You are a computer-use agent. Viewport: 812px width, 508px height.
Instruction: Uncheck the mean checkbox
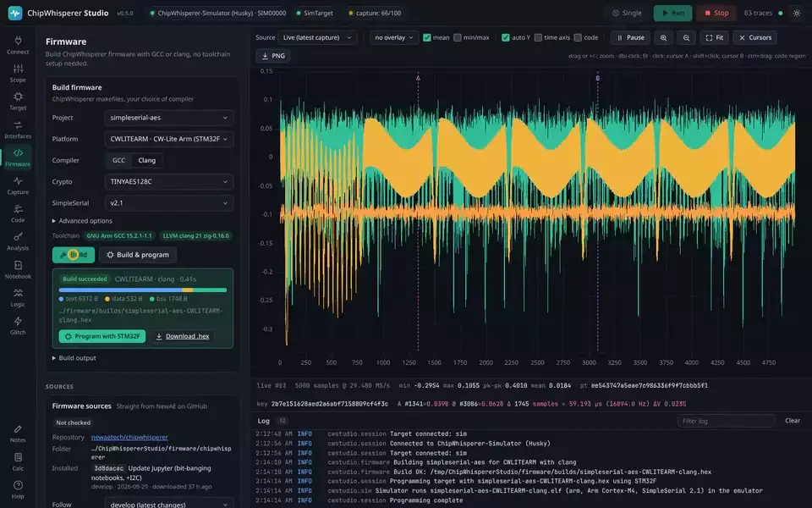426,37
